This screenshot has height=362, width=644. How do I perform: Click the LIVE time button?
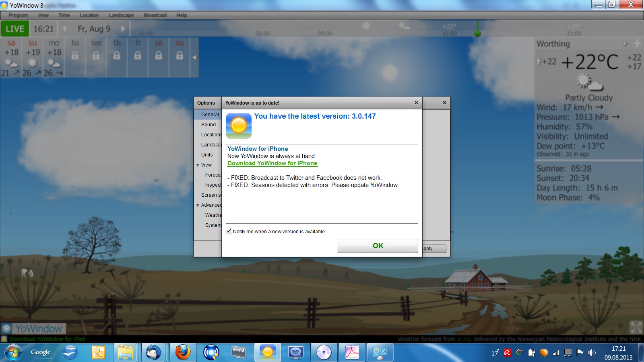tap(15, 29)
